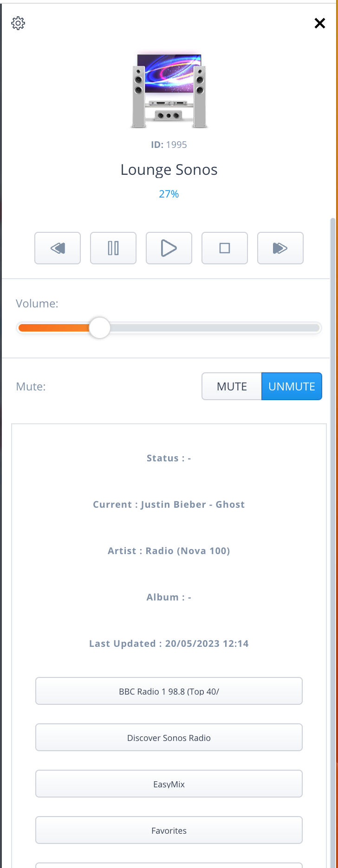Click the 27% volume level text
338x868 pixels.
[x=169, y=194]
